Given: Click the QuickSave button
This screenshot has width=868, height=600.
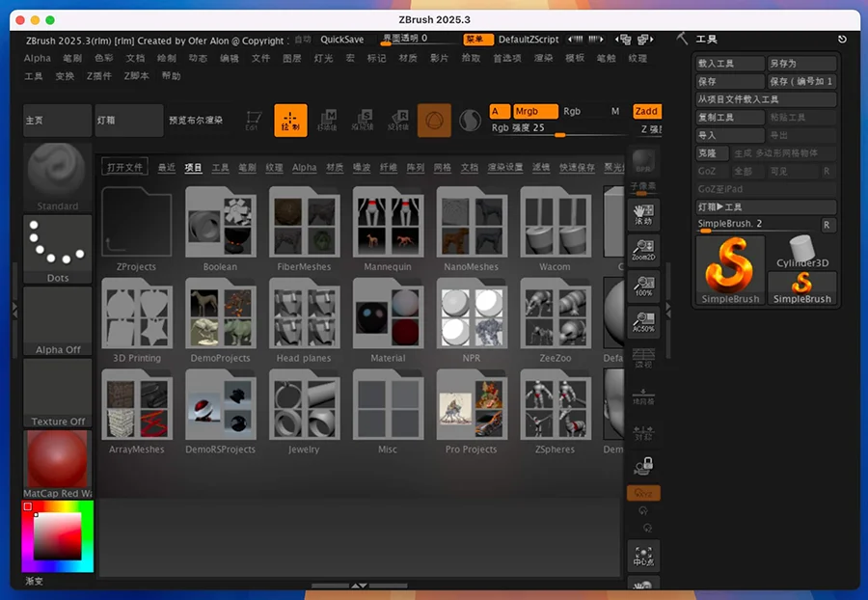Looking at the screenshot, I should tap(342, 40).
